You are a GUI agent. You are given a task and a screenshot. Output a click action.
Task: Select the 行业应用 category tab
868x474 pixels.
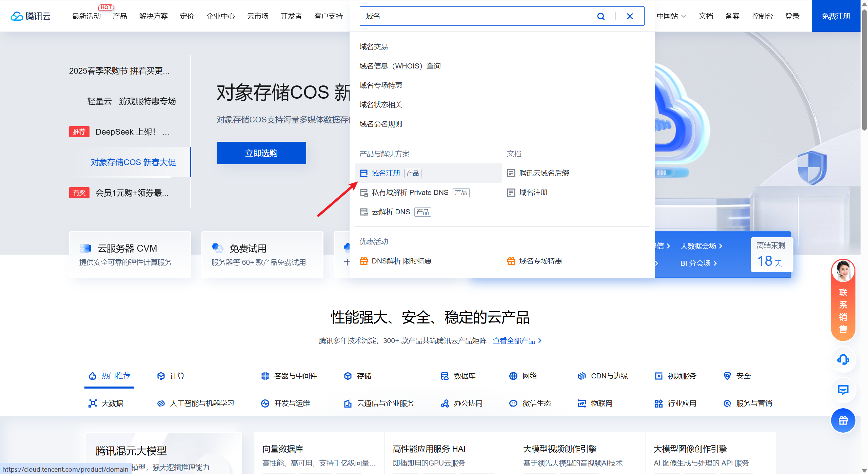tap(675, 403)
